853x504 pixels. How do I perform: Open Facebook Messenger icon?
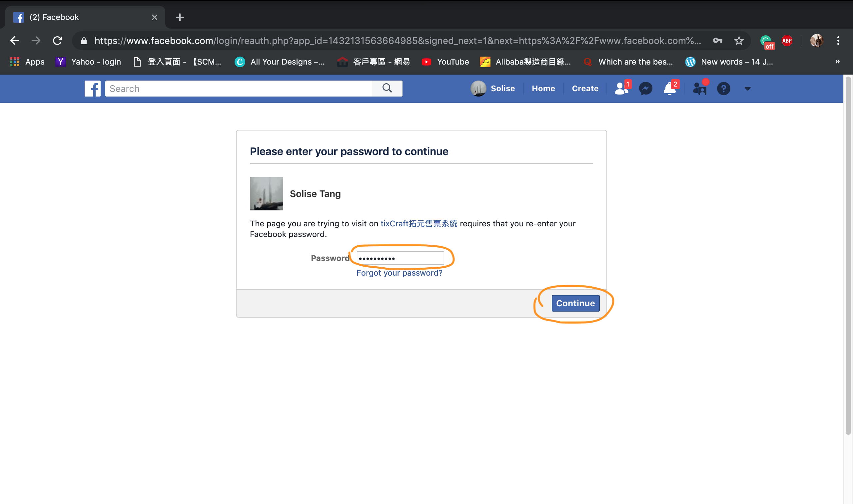[645, 89]
